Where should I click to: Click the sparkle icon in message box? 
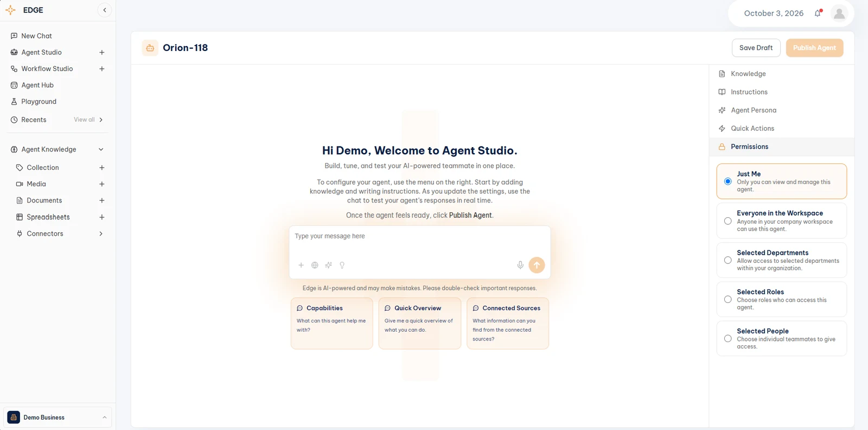[x=328, y=265]
